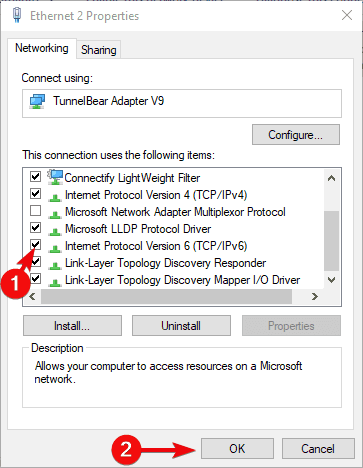This screenshot has width=363, height=468.
Task: Click the horizontal scroll right arrow
Action: (x=315, y=296)
